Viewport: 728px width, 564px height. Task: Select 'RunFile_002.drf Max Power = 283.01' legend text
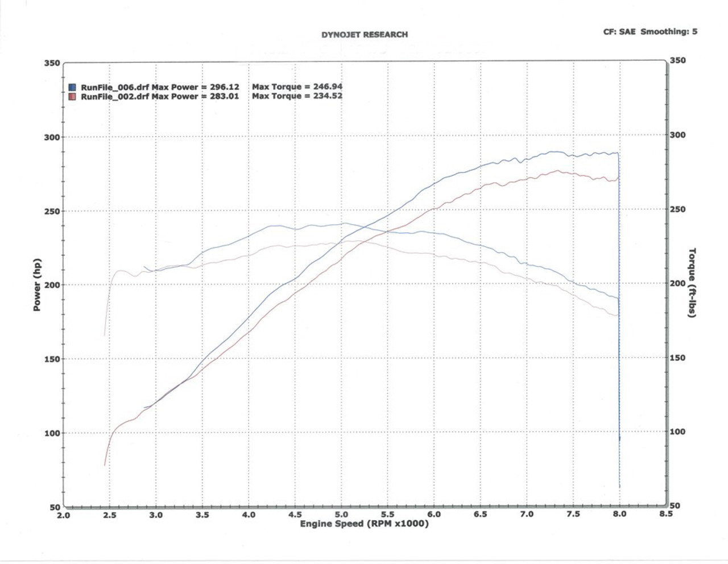160,97
